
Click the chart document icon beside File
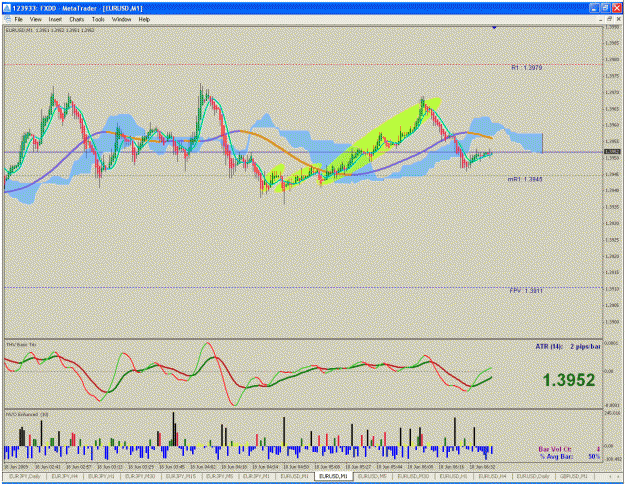(7, 19)
